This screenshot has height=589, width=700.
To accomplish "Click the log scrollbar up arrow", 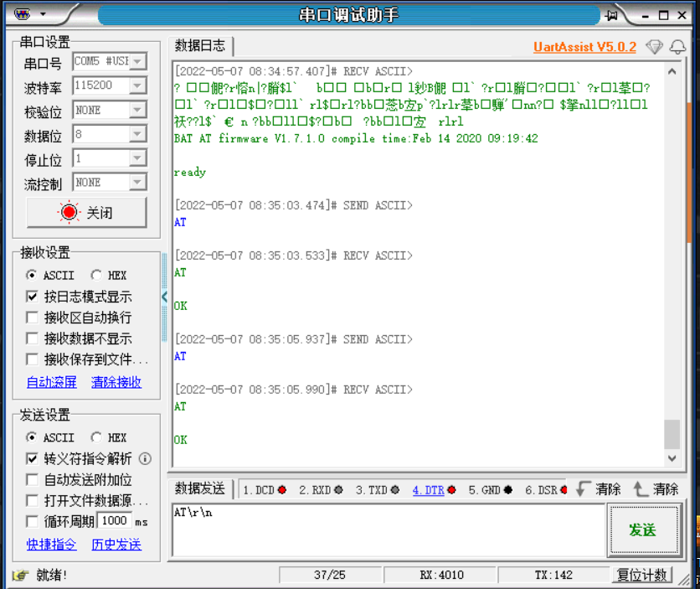I will (x=672, y=71).
